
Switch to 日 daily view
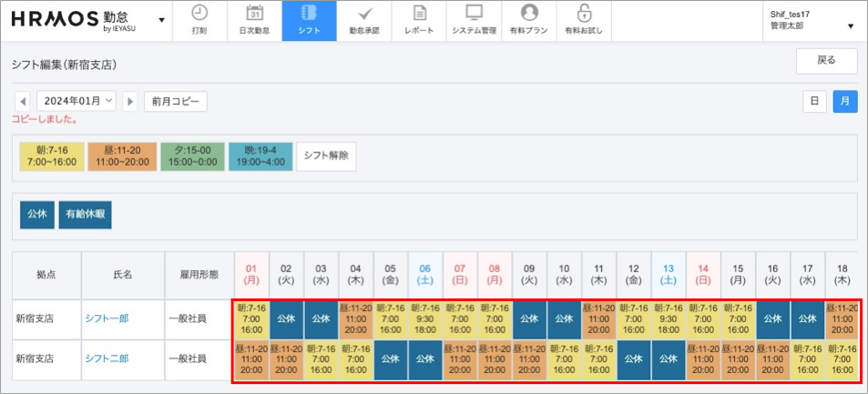point(814,101)
